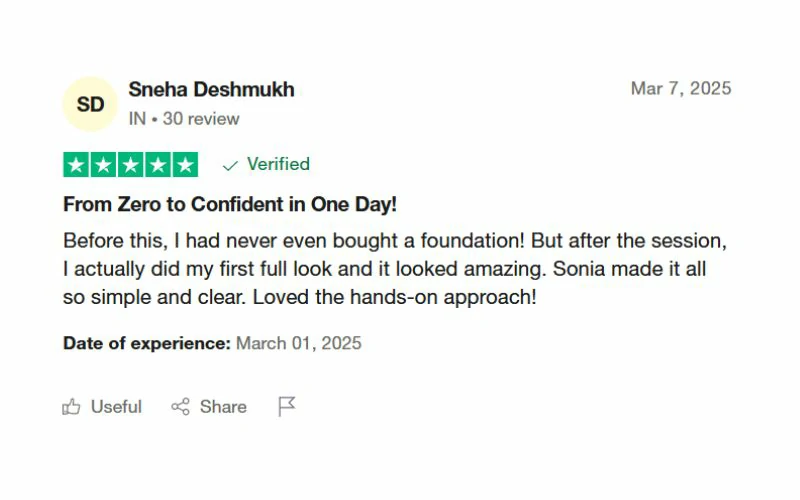Click the March 01, 2025 experience date
The image size is (800, 500).
299,344
